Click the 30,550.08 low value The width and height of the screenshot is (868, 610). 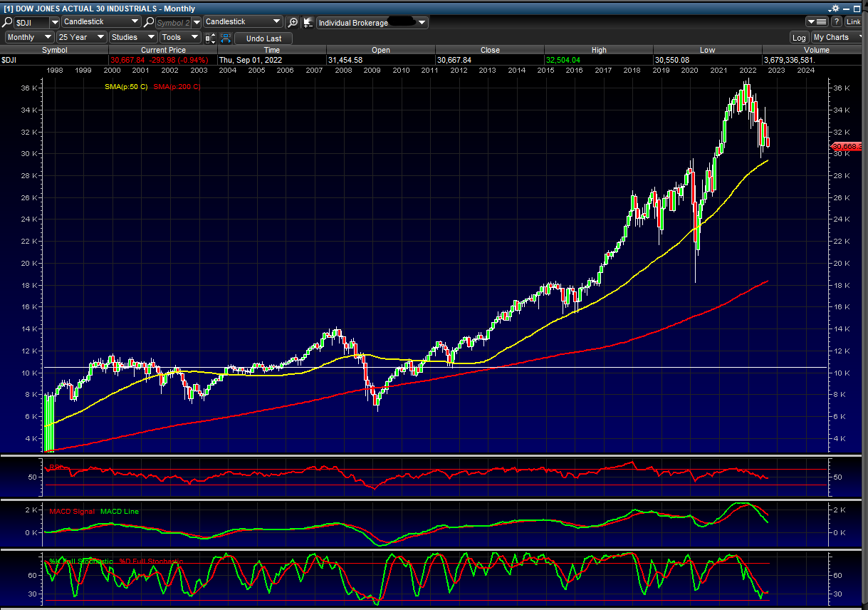point(673,60)
